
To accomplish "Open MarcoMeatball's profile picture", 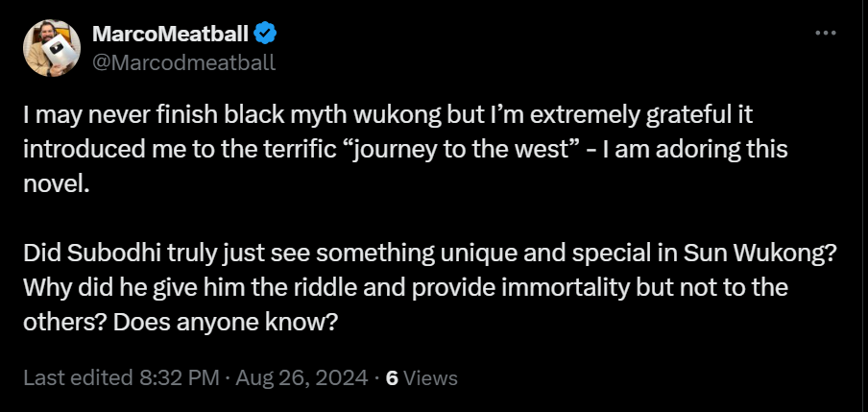I will tap(52, 48).
